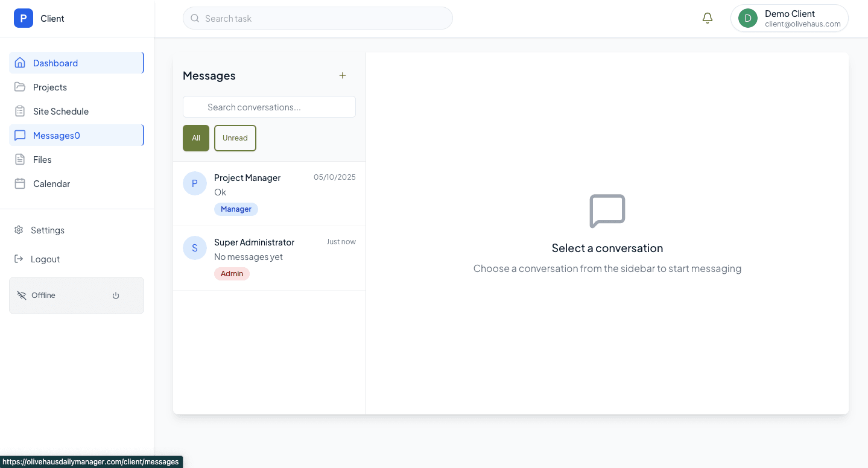Toggle the Offline power status control

pyautogui.click(x=115, y=296)
